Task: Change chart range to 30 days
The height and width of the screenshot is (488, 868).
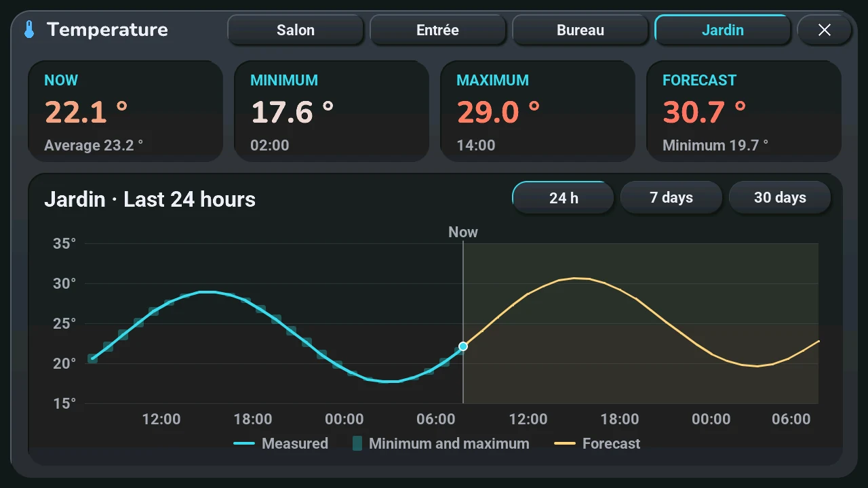Action: click(x=780, y=198)
